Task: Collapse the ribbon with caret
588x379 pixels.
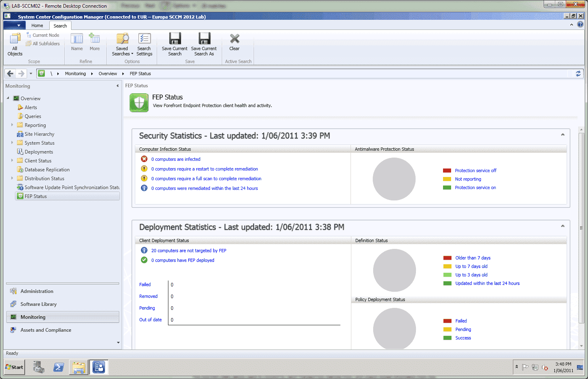Action: click(571, 25)
